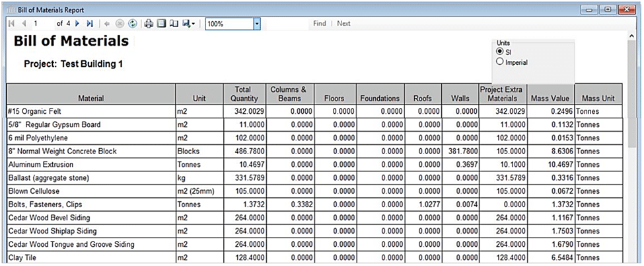Click the find text input box
The width and height of the screenshot is (644, 266).
click(287, 23)
